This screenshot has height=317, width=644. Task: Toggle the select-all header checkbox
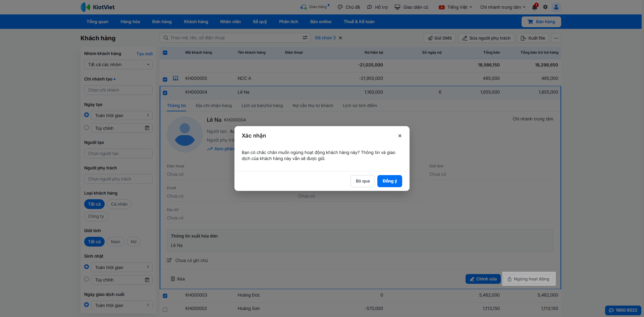[x=165, y=53]
